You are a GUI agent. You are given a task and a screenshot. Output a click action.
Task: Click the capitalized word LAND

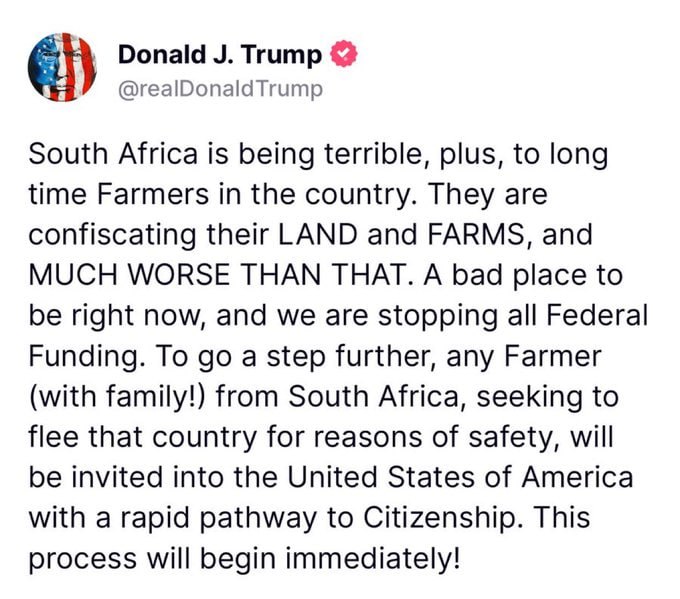[x=317, y=234]
